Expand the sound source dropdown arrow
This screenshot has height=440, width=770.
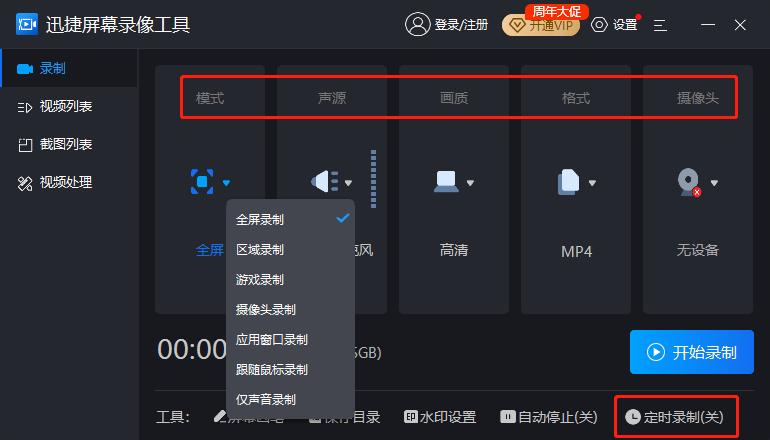pos(348,183)
